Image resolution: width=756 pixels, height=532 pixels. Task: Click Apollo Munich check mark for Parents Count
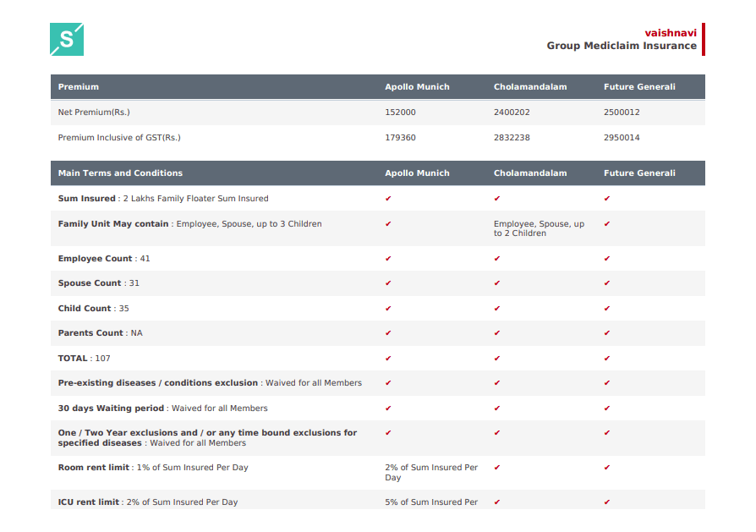[388, 332]
